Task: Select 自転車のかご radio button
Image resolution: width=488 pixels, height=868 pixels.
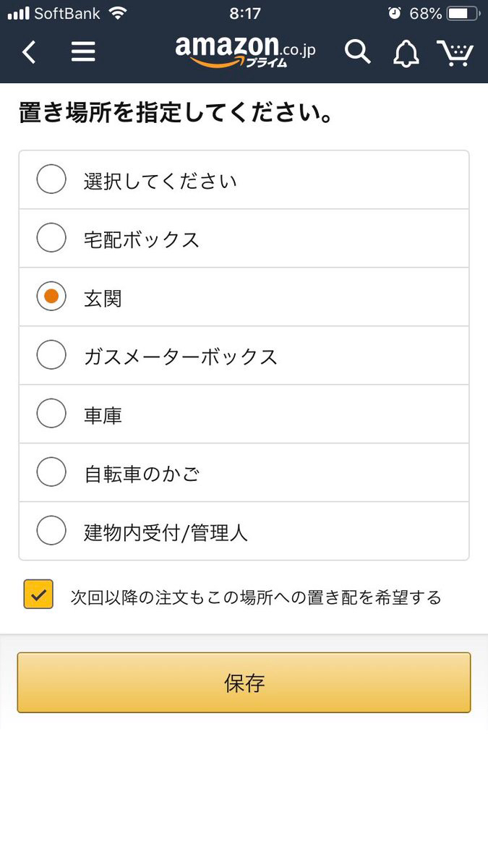Action: pos(51,473)
